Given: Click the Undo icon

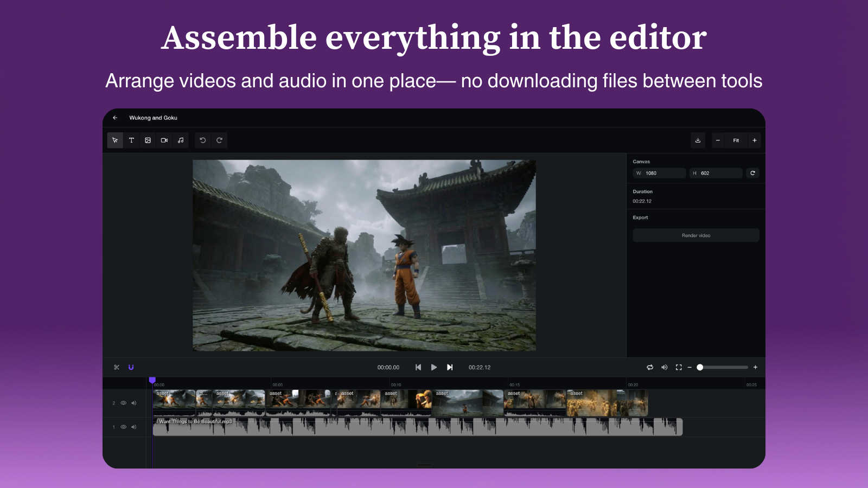Looking at the screenshot, I should pyautogui.click(x=202, y=140).
